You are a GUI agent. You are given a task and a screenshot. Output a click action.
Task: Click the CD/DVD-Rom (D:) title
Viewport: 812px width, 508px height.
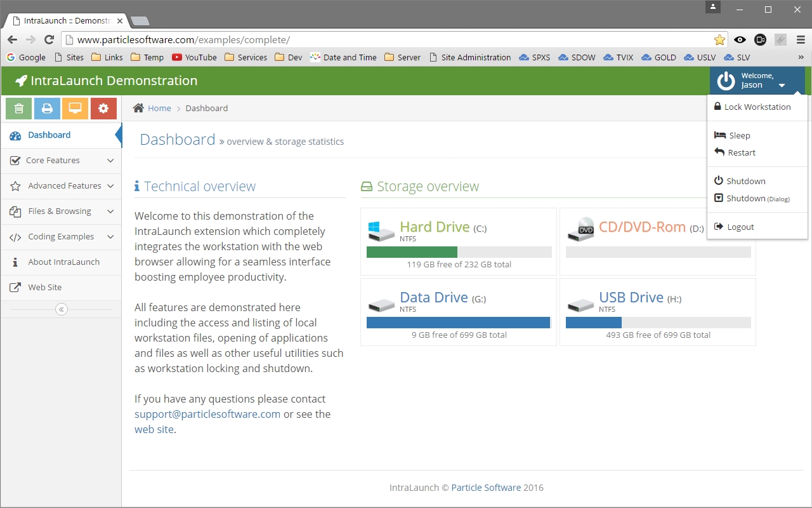[x=652, y=227]
